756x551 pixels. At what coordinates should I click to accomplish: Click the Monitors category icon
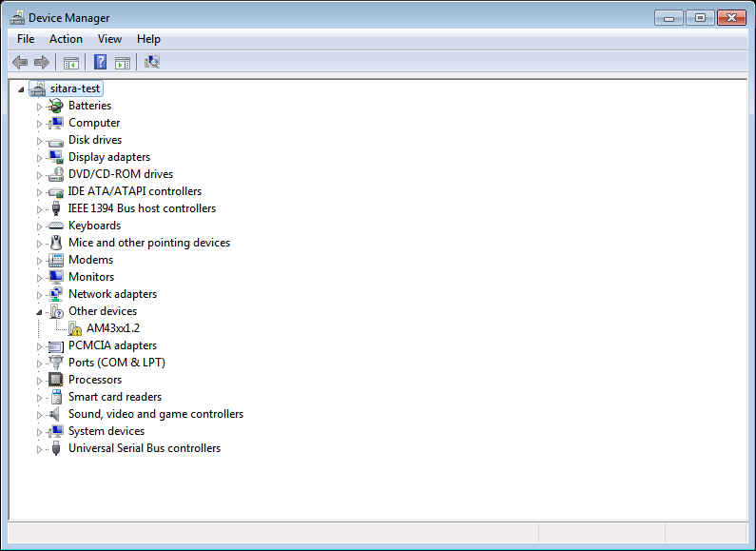[56, 277]
